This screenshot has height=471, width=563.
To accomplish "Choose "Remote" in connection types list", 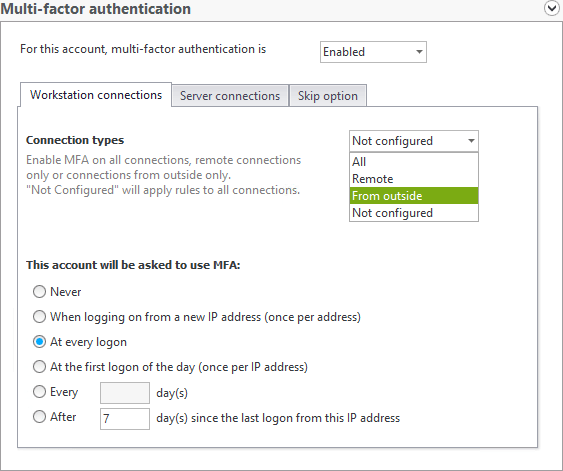I will 414,179.
